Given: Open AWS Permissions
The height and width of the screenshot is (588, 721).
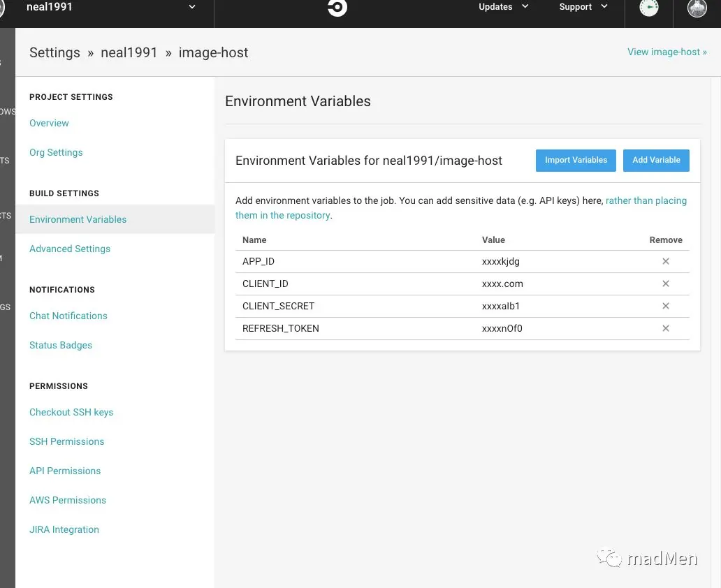Looking at the screenshot, I should click(x=68, y=500).
